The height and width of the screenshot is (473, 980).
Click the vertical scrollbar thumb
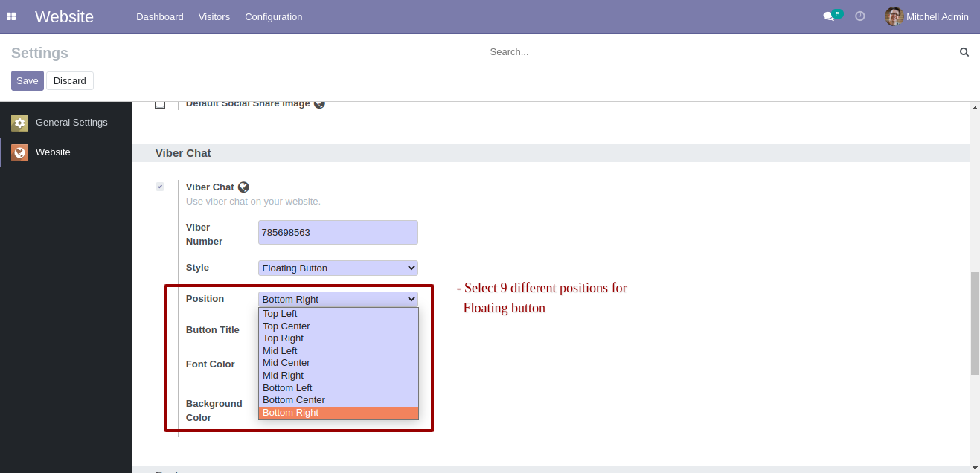(975, 324)
